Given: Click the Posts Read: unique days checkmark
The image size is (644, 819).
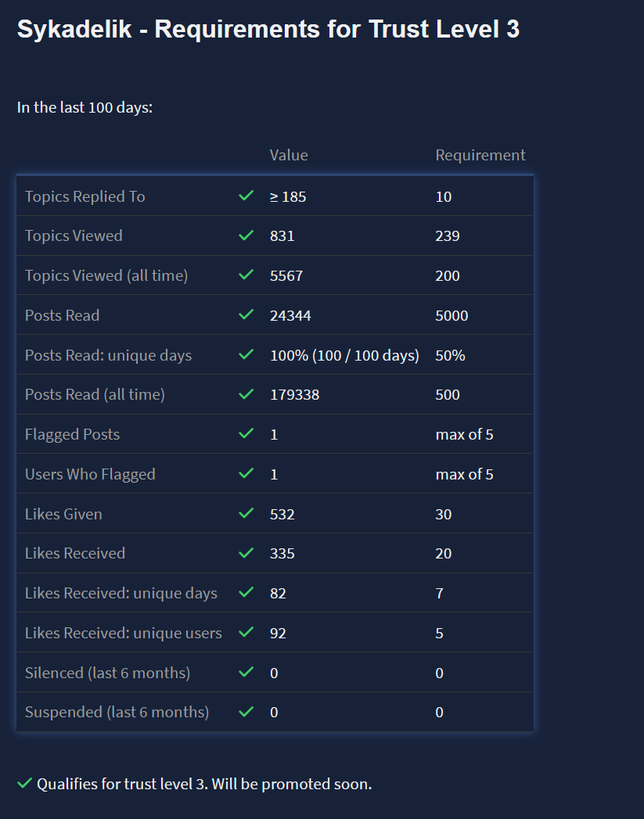Looking at the screenshot, I should tap(246, 354).
